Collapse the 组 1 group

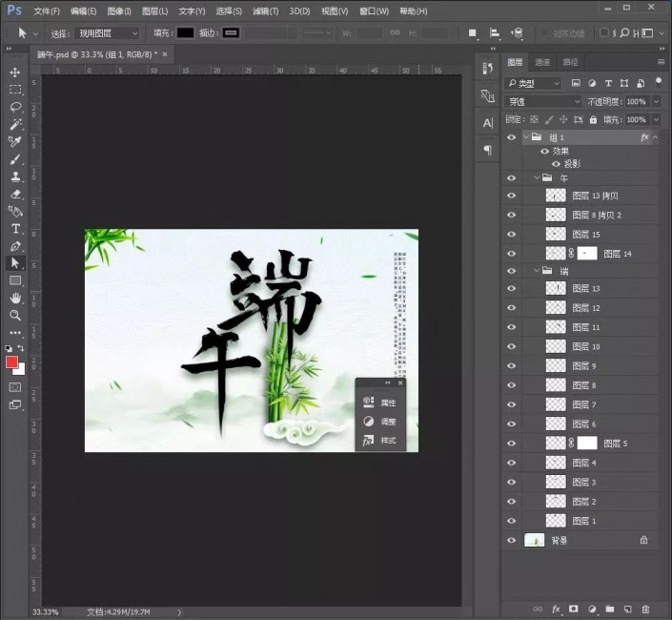pos(526,136)
